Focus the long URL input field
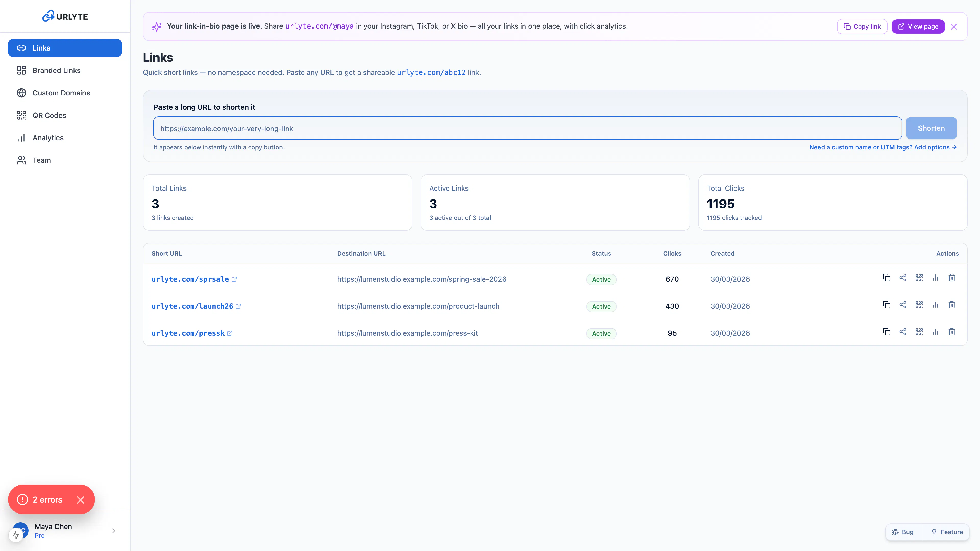Viewport: 980px width, 551px height. [x=527, y=128]
